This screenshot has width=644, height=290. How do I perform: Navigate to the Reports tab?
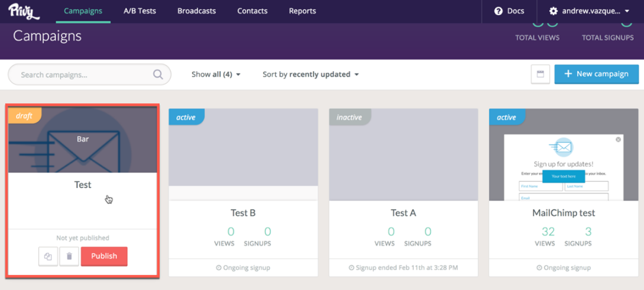(x=302, y=11)
